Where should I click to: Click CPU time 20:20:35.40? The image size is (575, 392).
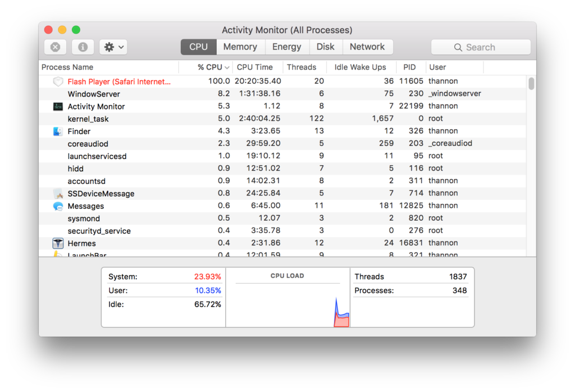[x=258, y=81]
